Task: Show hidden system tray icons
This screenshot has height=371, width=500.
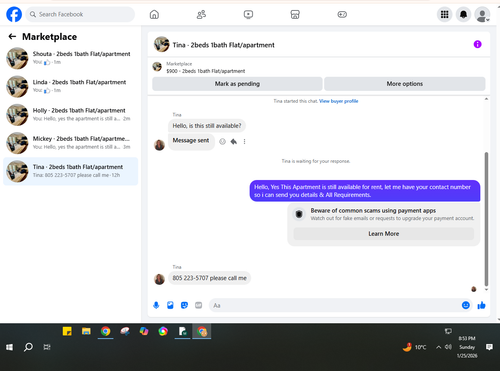Action: tap(438, 347)
